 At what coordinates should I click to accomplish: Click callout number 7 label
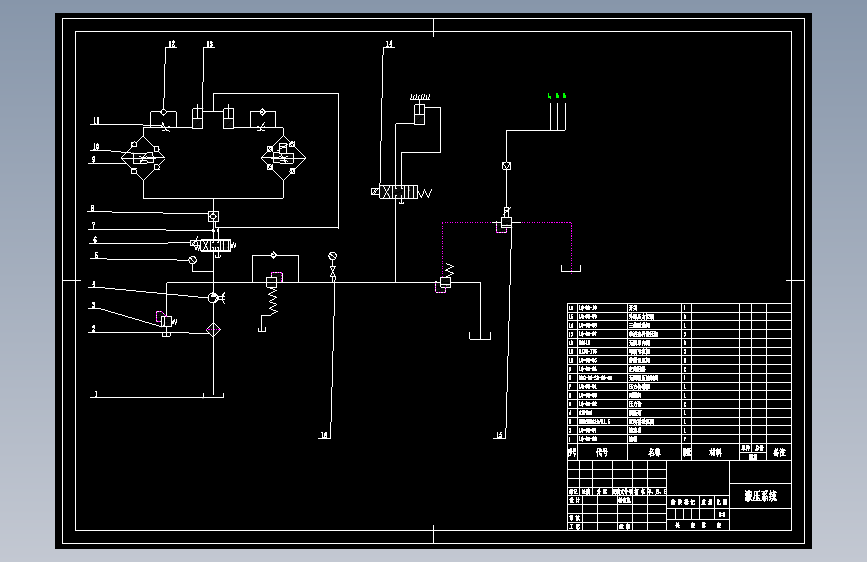[x=93, y=225]
